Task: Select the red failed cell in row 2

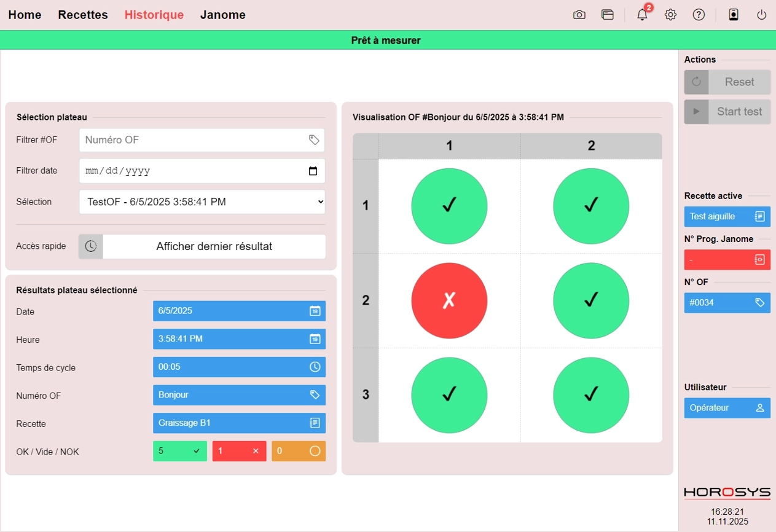Action: [449, 301]
